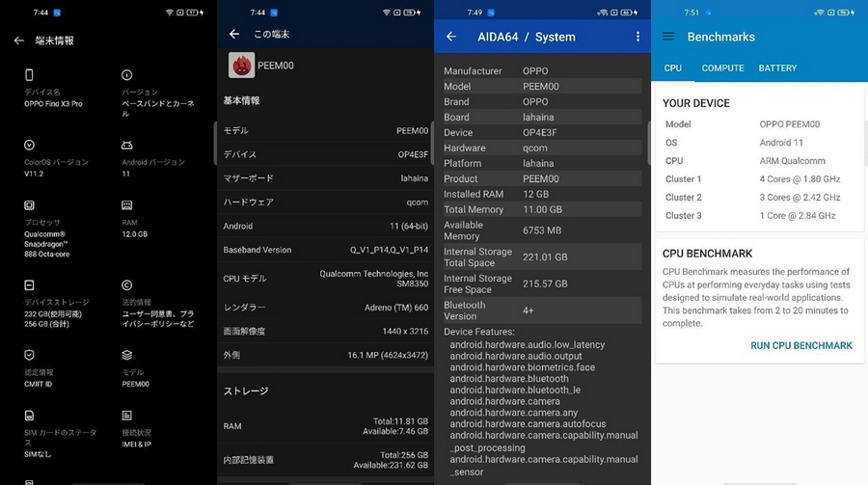Open Benchmarks hamburger menu
The image size is (868, 485).
point(668,37)
